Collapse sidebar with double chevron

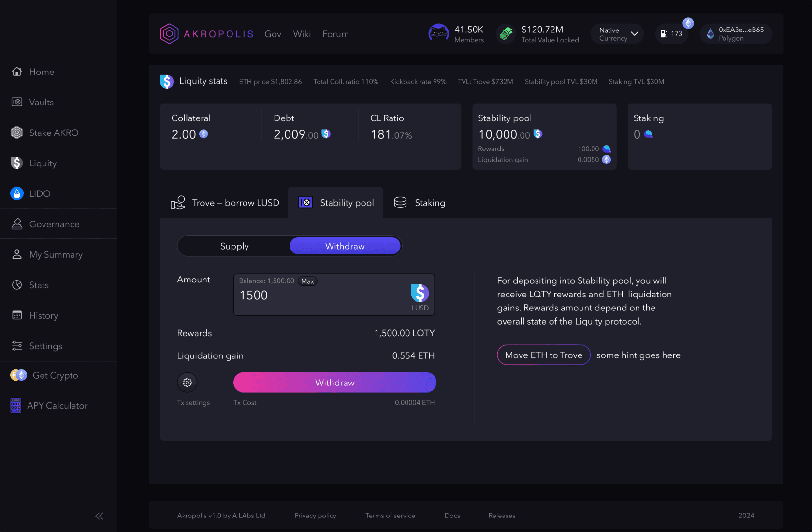[x=99, y=516]
